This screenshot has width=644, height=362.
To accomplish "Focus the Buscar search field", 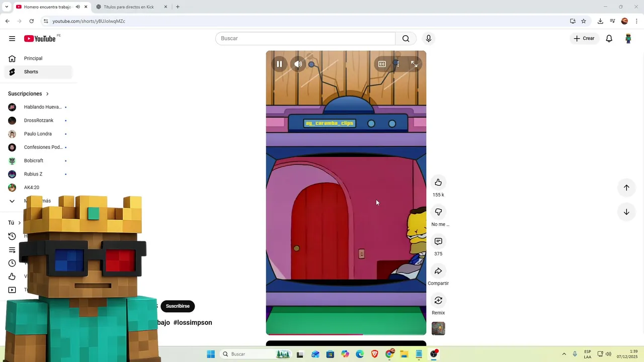I will (x=305, y=38).
